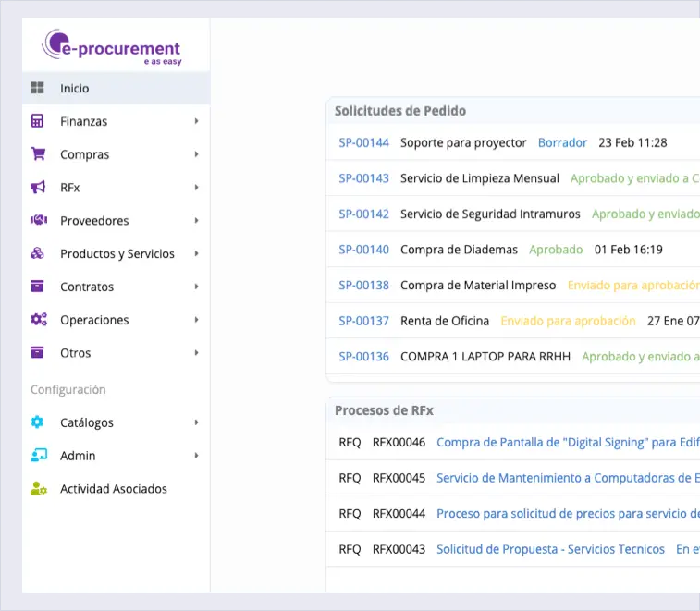The height and width of the screenshot is (611, 700).
Task: Click the Inicio grid icon in sidebar
Action: click(x=38, y=89)
